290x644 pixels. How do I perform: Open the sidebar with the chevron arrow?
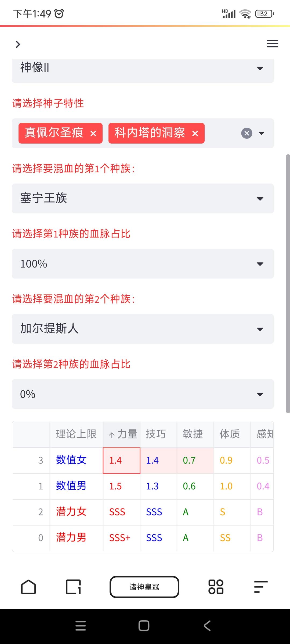coord(18,44)
